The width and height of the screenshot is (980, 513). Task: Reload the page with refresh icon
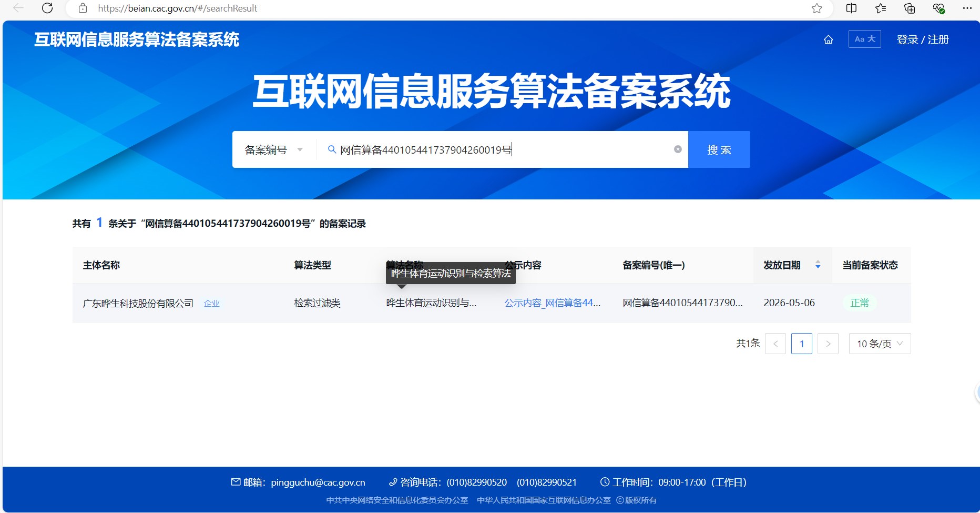click(x=47, y=8)
